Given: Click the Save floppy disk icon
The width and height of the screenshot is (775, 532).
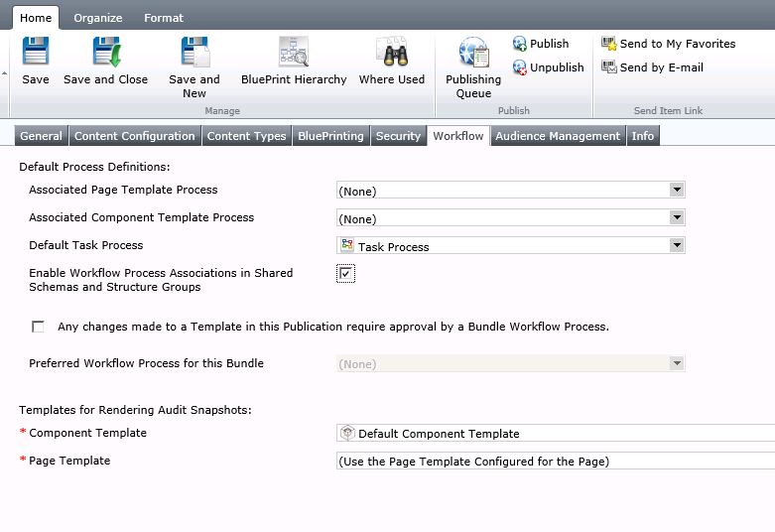Looking at the screenshot, I should (36, 53).
